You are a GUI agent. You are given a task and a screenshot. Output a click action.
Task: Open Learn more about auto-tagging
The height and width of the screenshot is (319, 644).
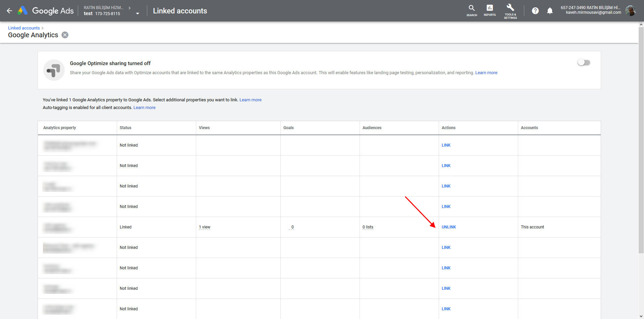click(144, 107)
